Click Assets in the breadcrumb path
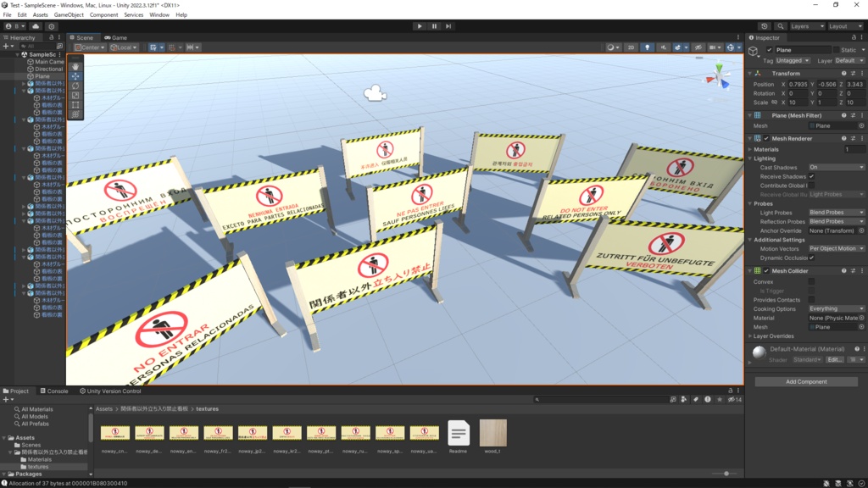868x488 pixels. click(x=104, y=409)
